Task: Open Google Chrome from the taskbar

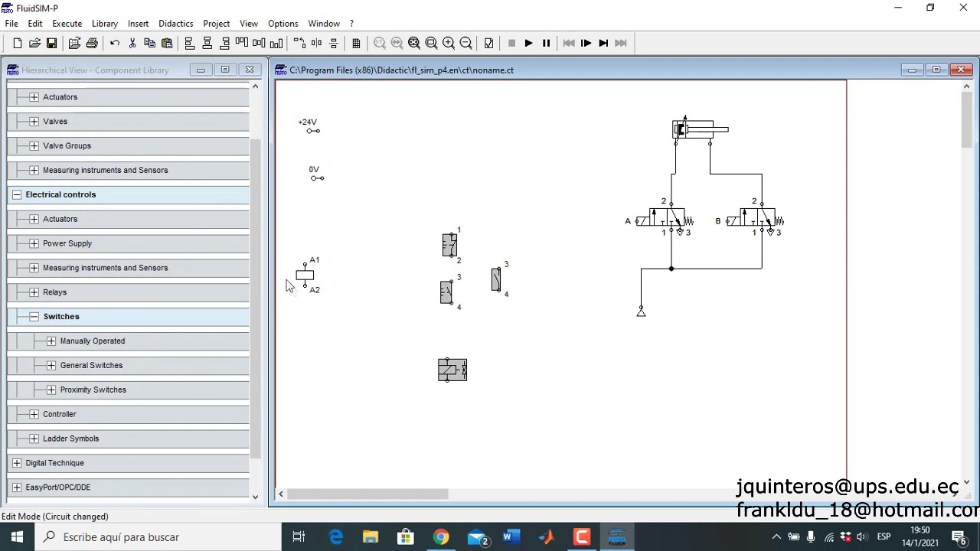Action: coord(440,537)
